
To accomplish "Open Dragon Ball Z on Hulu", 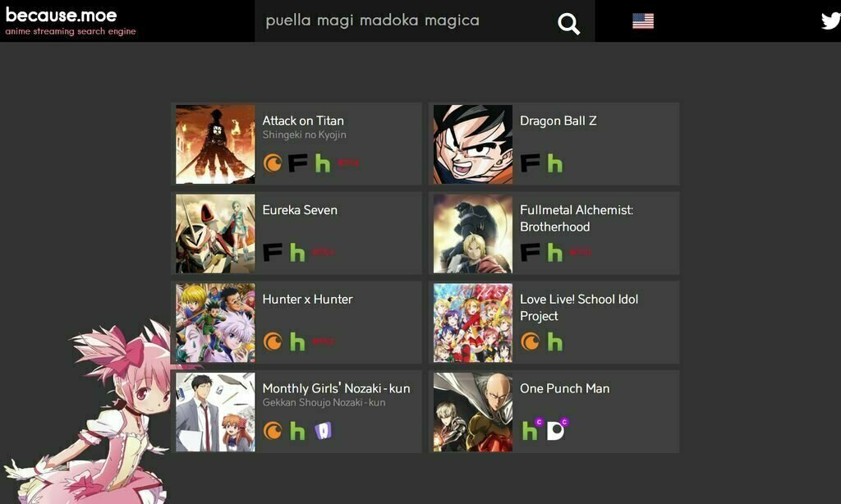I will coord(554,163).
